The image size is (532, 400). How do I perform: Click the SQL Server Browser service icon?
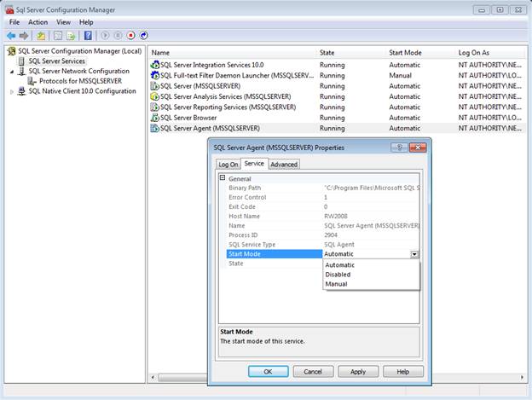(x=154, y=118)
